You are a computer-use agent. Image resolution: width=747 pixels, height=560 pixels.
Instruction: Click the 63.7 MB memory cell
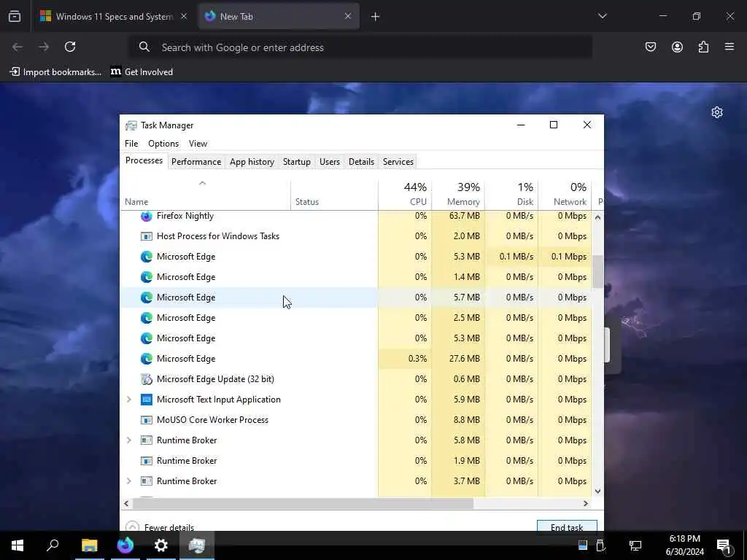pos(458,216)
